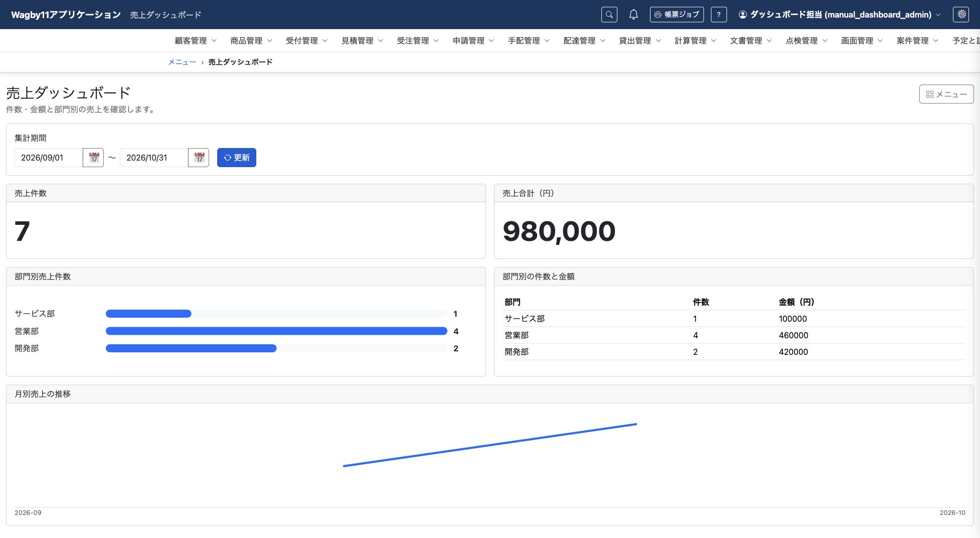The image size is (980, 538).
Task: Open the 手配管理 menu
Action: tap(529, 41)
